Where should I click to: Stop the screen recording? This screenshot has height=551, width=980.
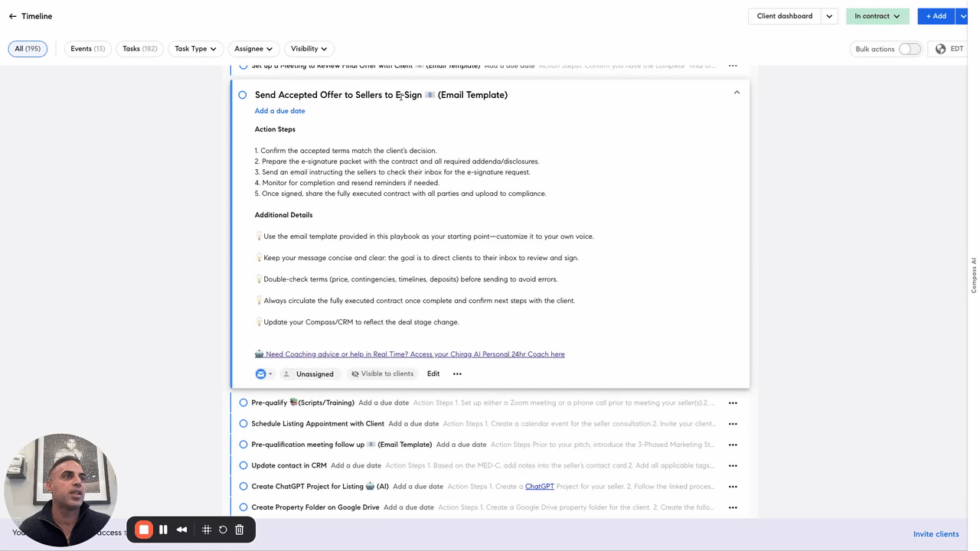(143, 529)
